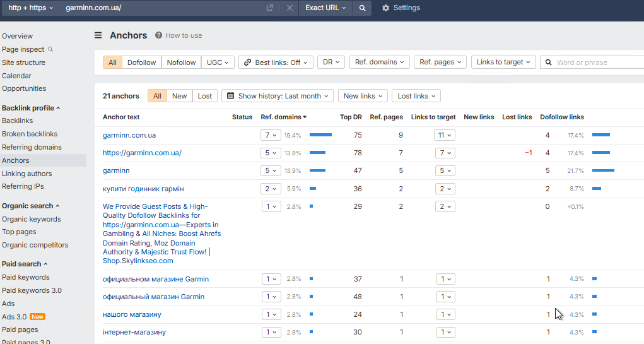
Task: Click the купити годинник гармін anchor
Action: click(143, 189)
